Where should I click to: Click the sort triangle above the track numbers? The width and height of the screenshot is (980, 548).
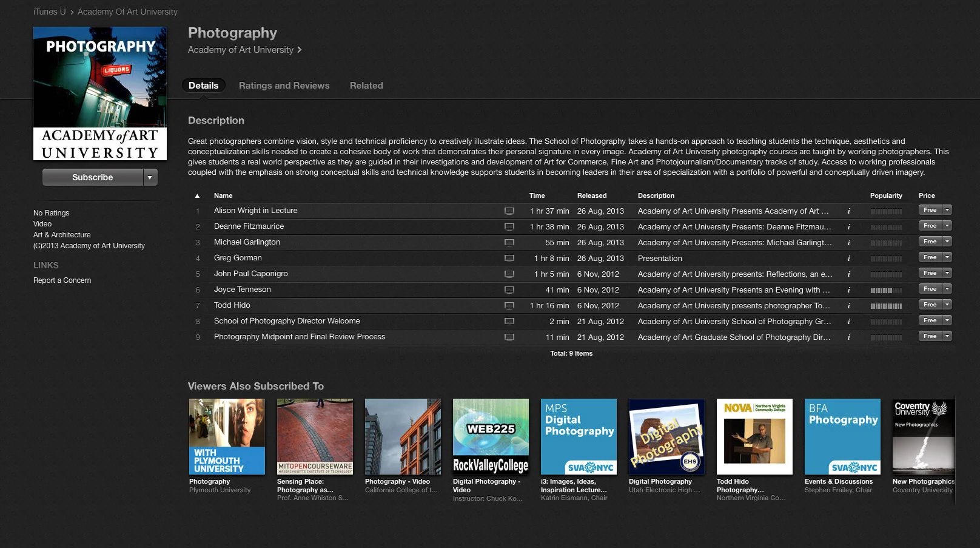[197, 195]
